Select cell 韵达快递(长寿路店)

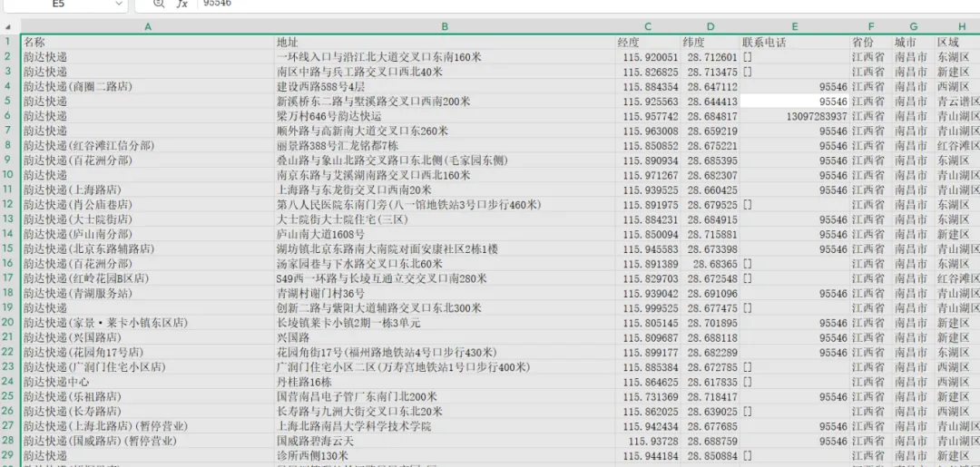coord(148,412)
